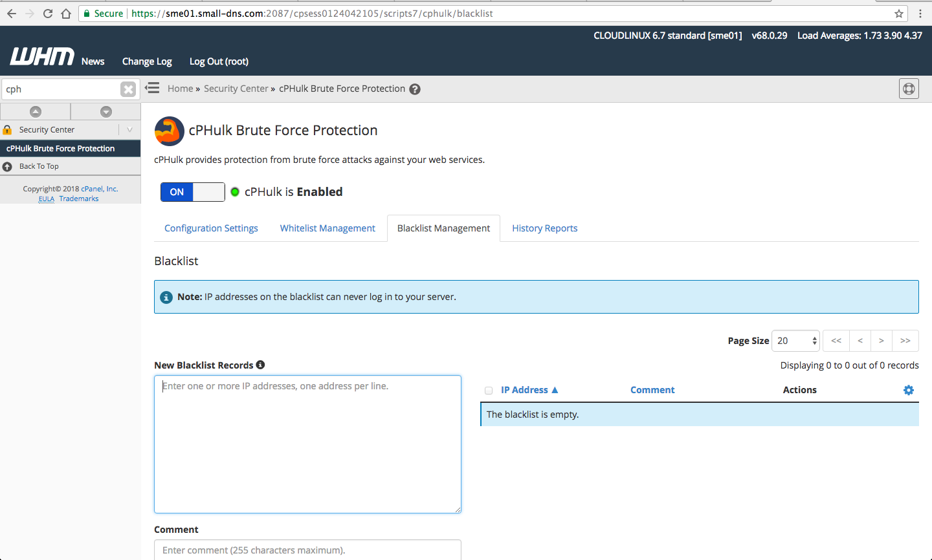
Task: Toggle the sidebar menu collapse icon
Action: (153, 88)
